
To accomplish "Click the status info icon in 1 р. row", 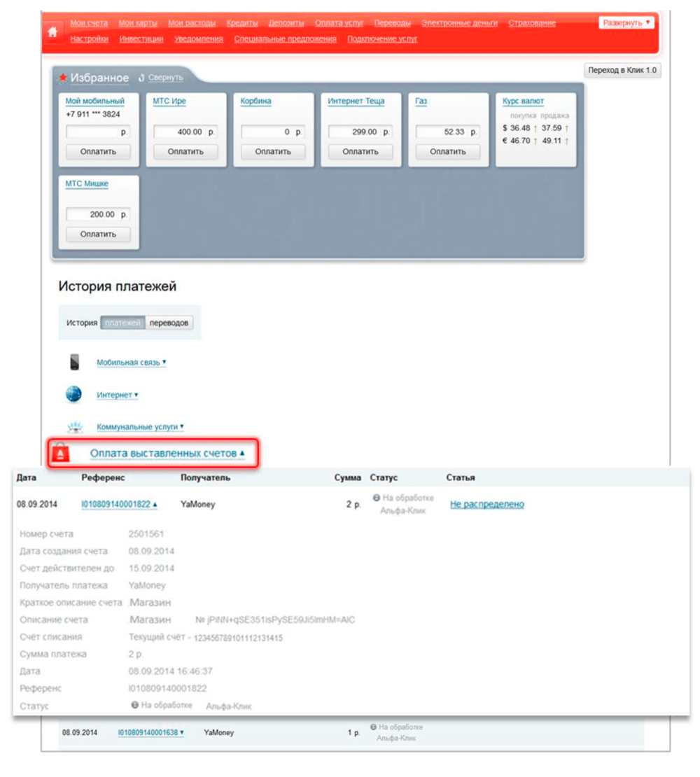I will coord(373,727).
